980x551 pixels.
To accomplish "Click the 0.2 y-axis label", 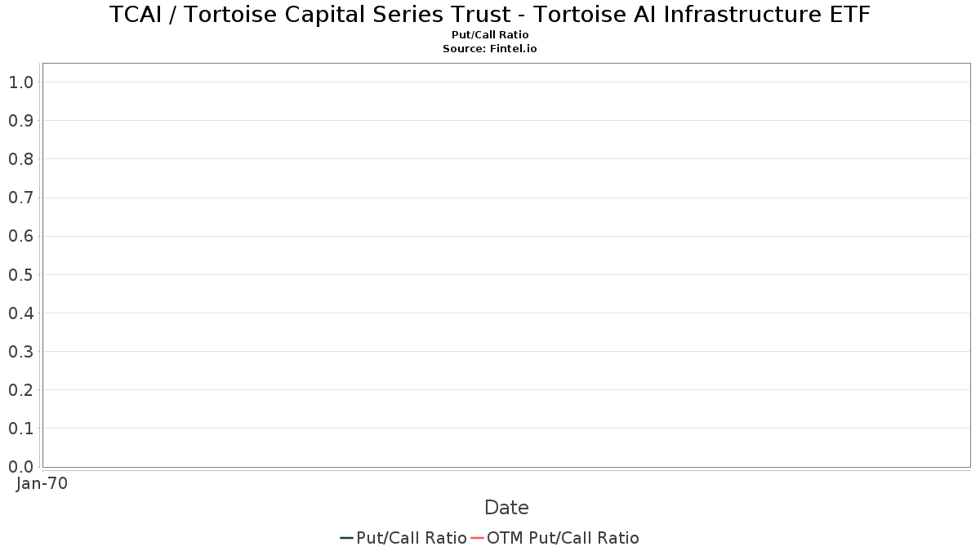I will pos(20,390).
